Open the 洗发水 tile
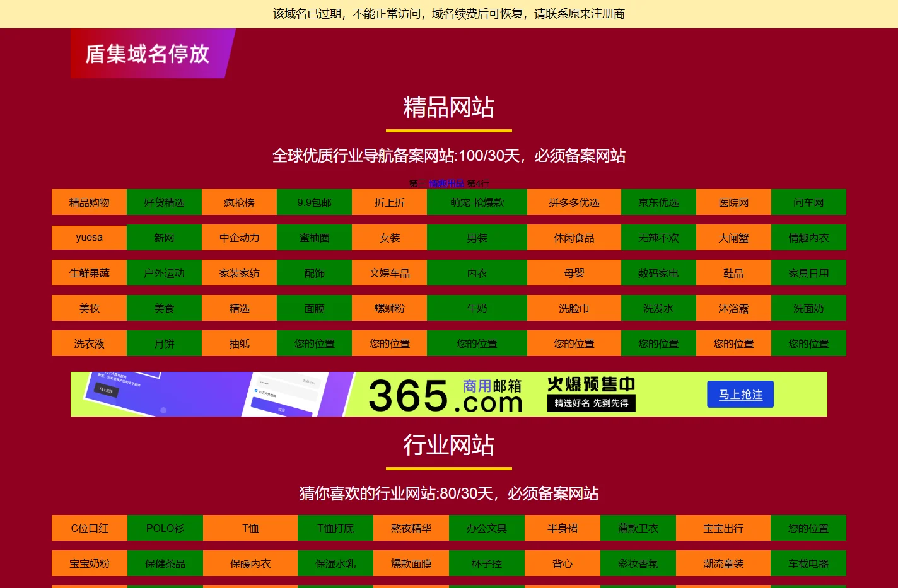 (x=658, y=308)
